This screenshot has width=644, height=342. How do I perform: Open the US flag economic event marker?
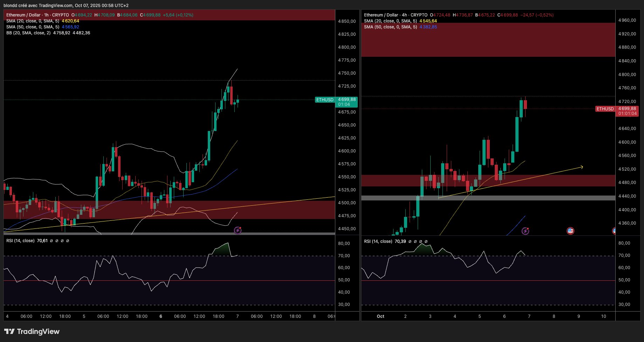coord(570,231)
